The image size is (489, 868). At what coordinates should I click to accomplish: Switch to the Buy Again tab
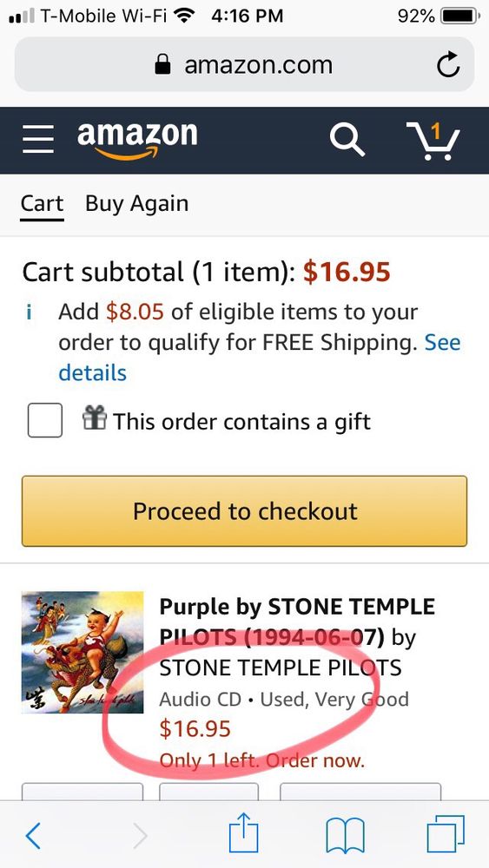(x=136, y=204)
